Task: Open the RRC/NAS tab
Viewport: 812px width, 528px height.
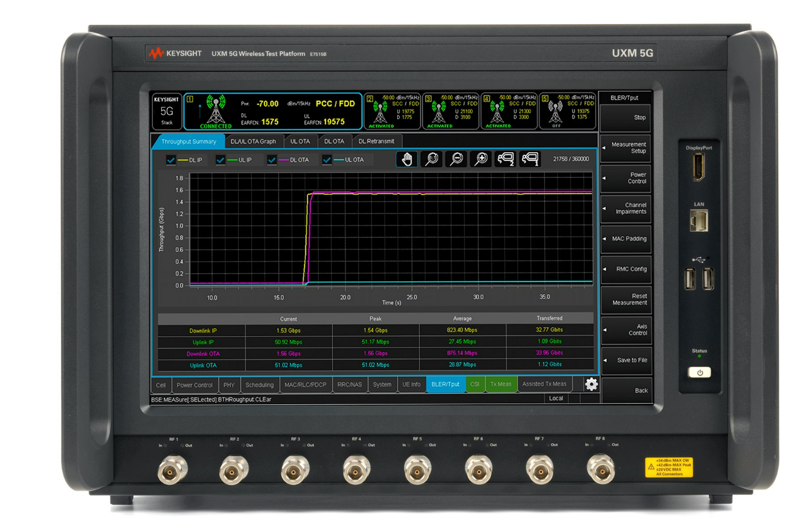Action: tap(349, 385)
